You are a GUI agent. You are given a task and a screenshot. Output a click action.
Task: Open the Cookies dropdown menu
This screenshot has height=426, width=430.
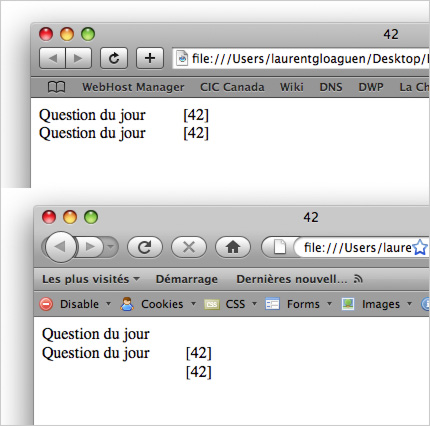[x=193, y=304]
